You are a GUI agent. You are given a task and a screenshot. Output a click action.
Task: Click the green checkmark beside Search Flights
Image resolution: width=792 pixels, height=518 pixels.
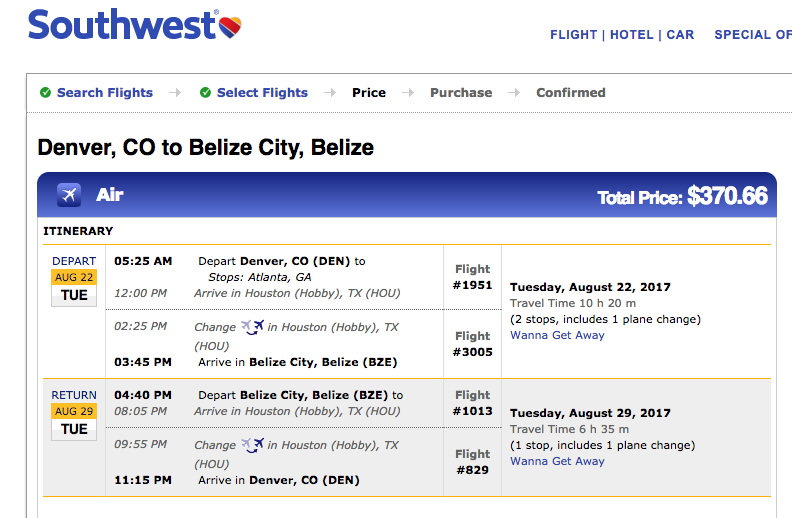pyautogui.click(x=45, y=92)
